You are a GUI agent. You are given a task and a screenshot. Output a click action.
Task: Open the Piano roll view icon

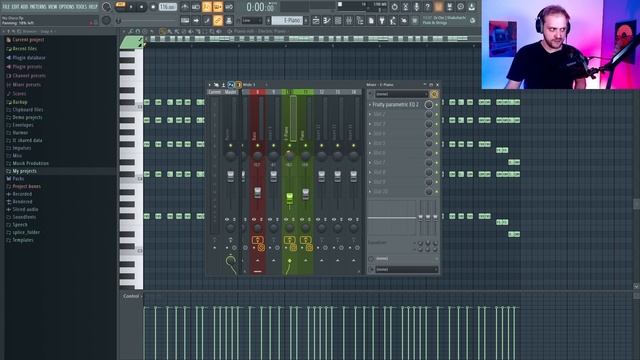[x=327, y=20]
